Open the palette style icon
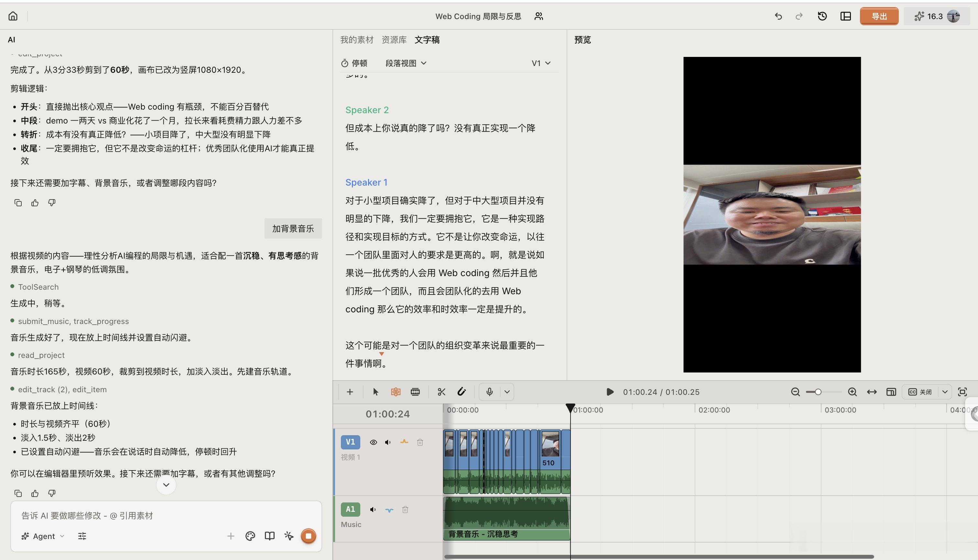The image size is (978, 560). (x=250, y=536)
